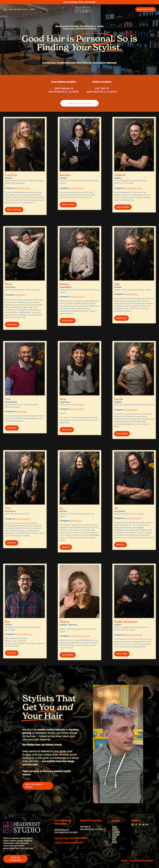Open the Pricing link in footer
This screenshot has height=868, width=159.
coord(116,834)
